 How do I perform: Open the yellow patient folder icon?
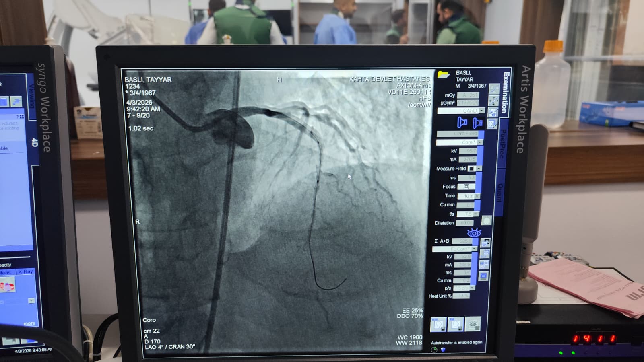[x=443, y=74]
